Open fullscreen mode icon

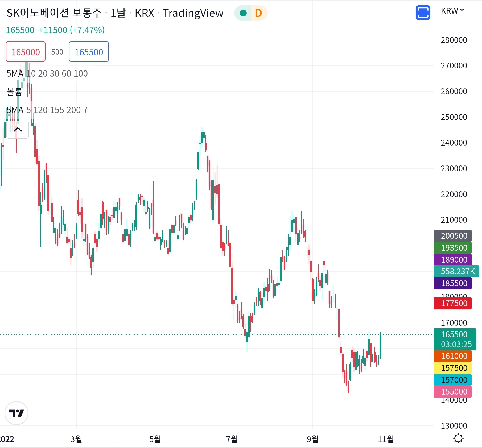[423, 13]
